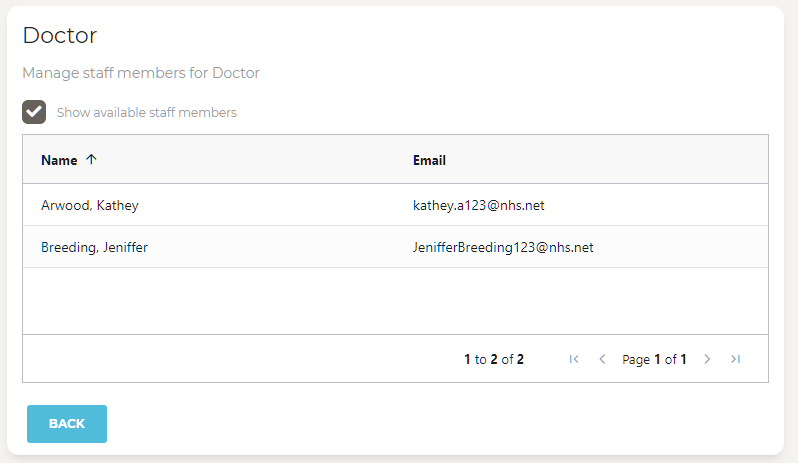Screen dimensions: 798x463
Task: Click the empty table area below Breeding row
Action: (395, 300)
